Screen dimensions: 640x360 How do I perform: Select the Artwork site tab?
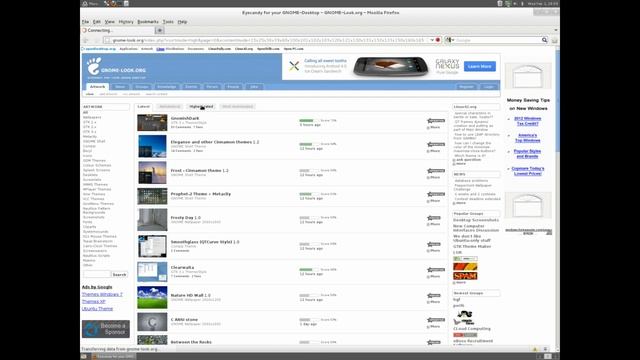(97, 87)
